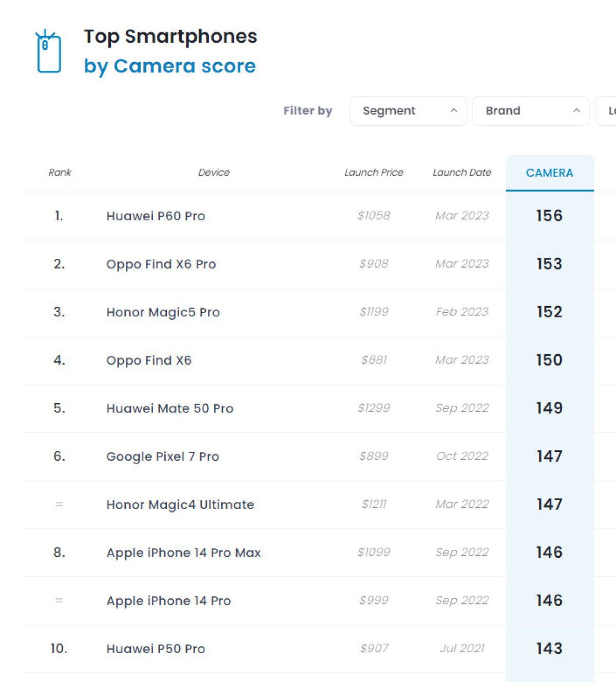
Task: Open the Honor Magic4 Ultimate entry
Action: pos(180,505)
